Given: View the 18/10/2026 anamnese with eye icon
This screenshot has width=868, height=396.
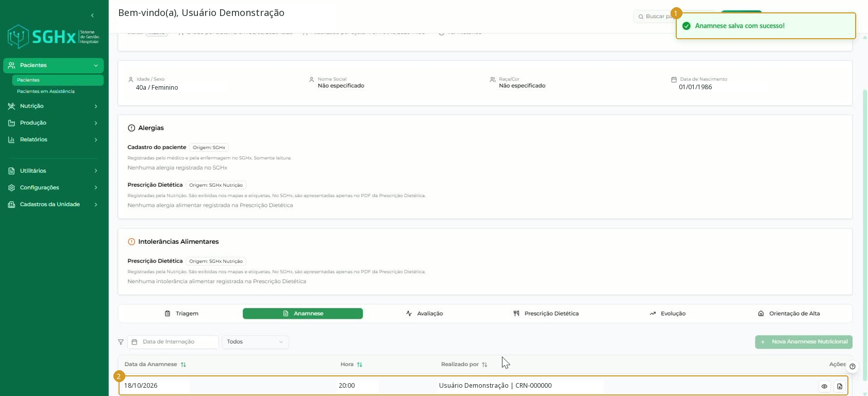Looking at the screenshot, I should click(x=824, y=386).
